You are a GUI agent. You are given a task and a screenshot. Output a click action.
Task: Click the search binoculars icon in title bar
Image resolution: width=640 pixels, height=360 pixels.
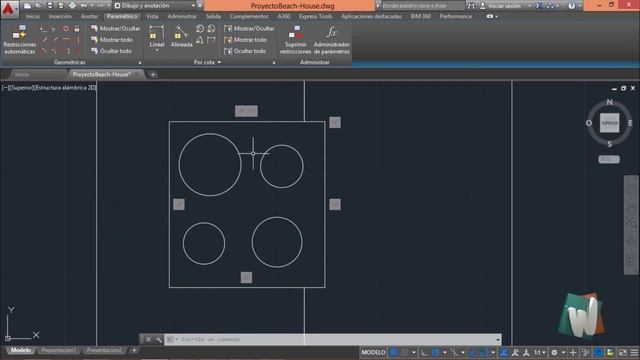tap(471, 6)
